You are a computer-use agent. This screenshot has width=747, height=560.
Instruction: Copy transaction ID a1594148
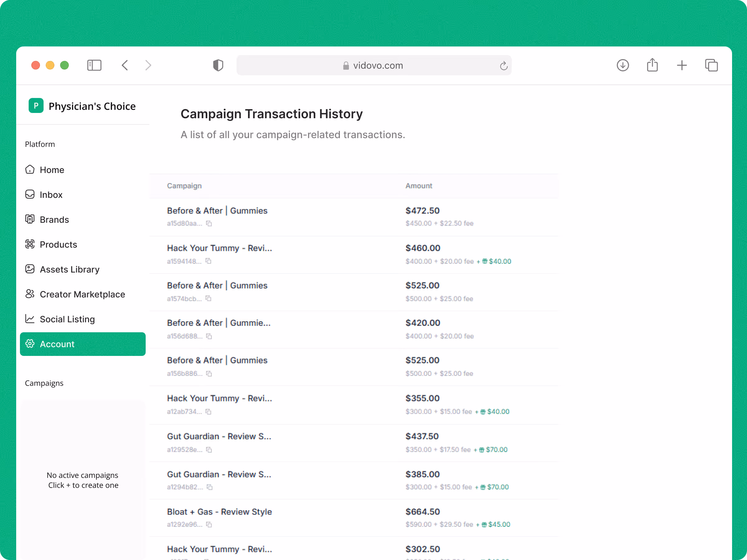[x=208, y=261]
